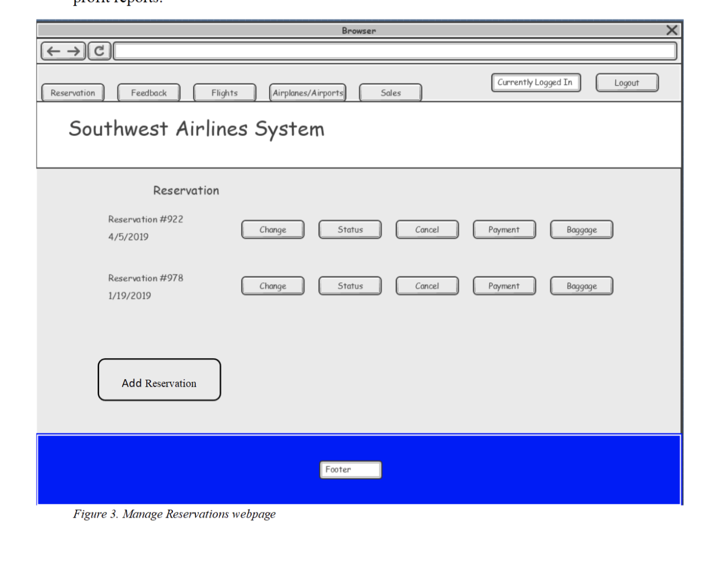Close the browser window with the X
This screenshot has height=588, width=728.
[x=672, y=30]
